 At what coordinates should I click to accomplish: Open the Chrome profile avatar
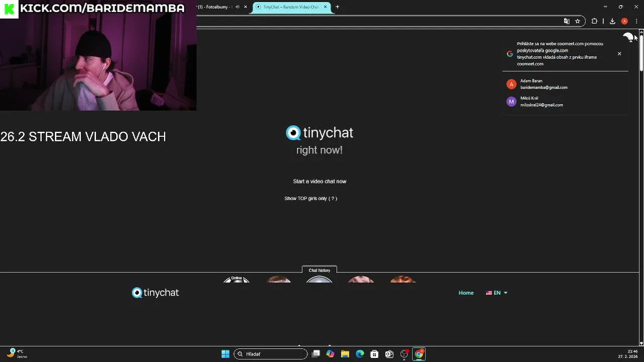point(624,21)
